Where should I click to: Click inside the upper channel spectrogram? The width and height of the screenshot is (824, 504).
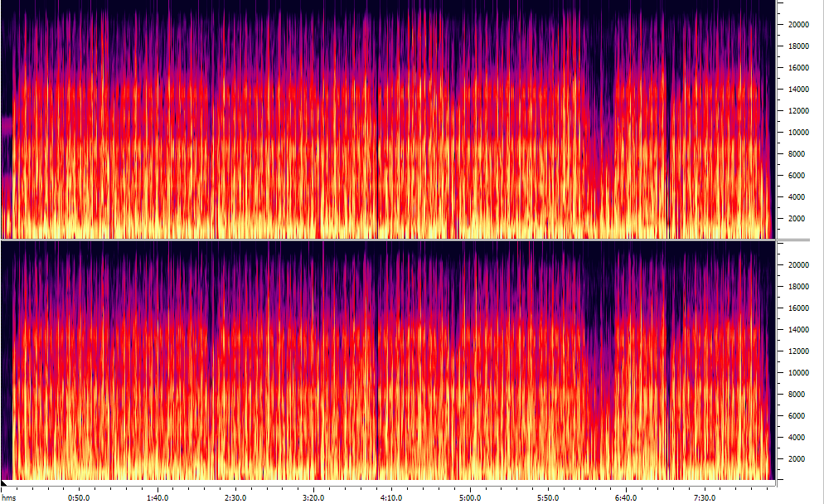388,119
